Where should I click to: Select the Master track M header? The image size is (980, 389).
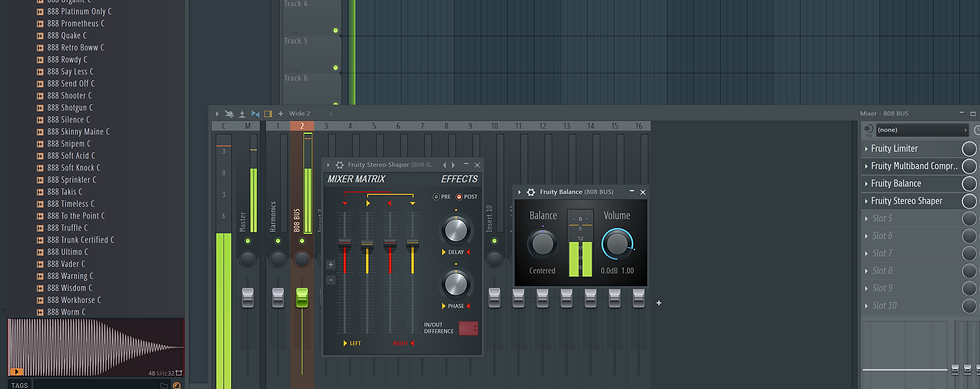(248, 126)
